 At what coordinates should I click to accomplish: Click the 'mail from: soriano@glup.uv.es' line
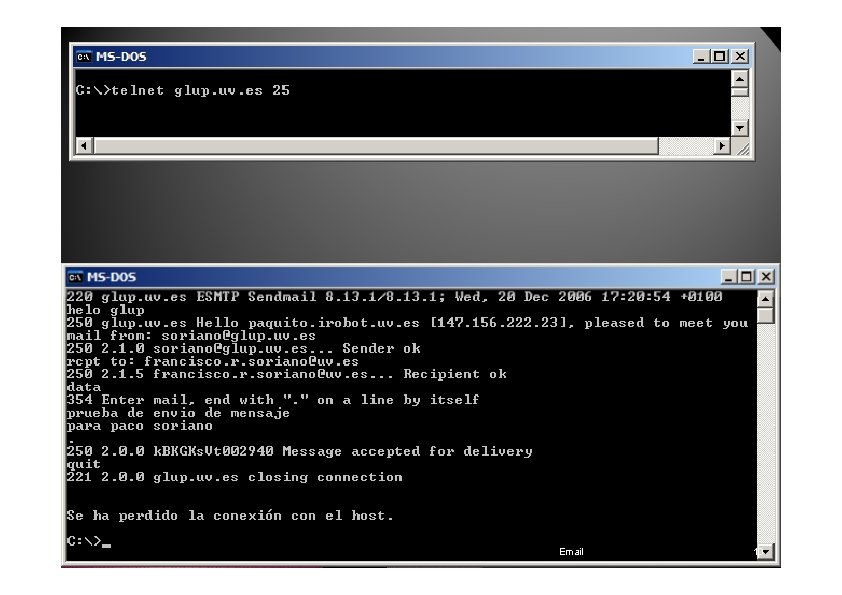click(191, 336)
